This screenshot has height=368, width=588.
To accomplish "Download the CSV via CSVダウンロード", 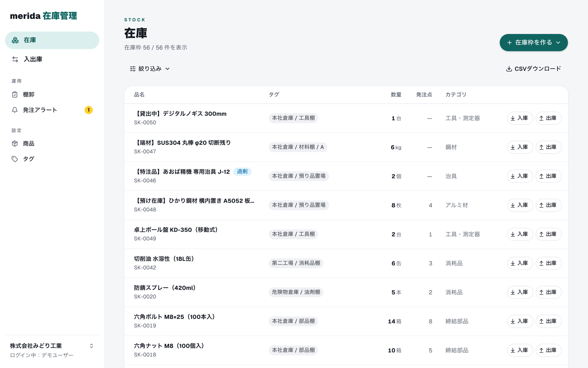I will pyautogui.click(x=533, y=69).
